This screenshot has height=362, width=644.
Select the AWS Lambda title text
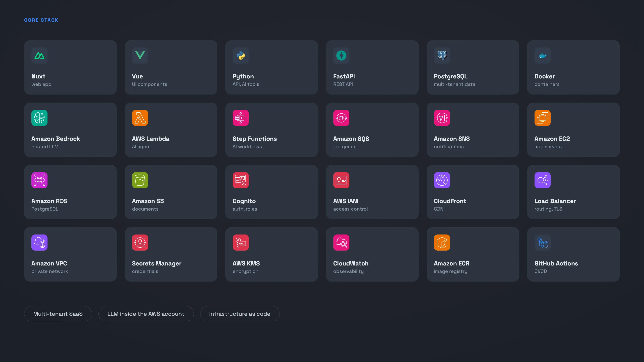151,139
